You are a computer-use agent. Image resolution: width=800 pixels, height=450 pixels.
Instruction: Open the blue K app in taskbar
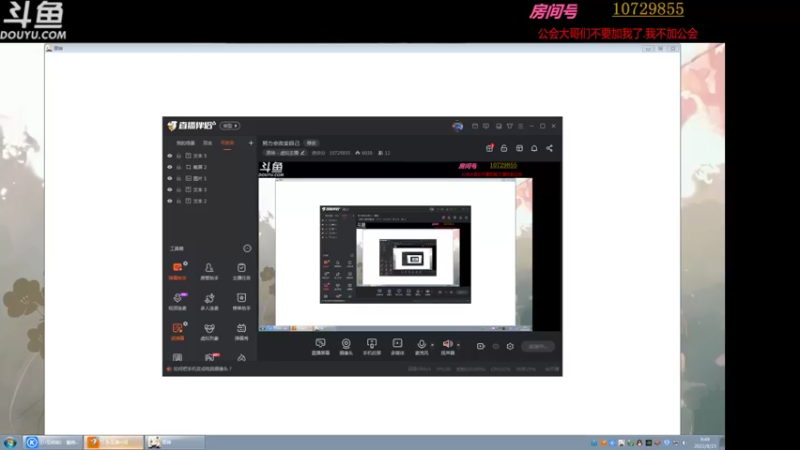(52, 442)
